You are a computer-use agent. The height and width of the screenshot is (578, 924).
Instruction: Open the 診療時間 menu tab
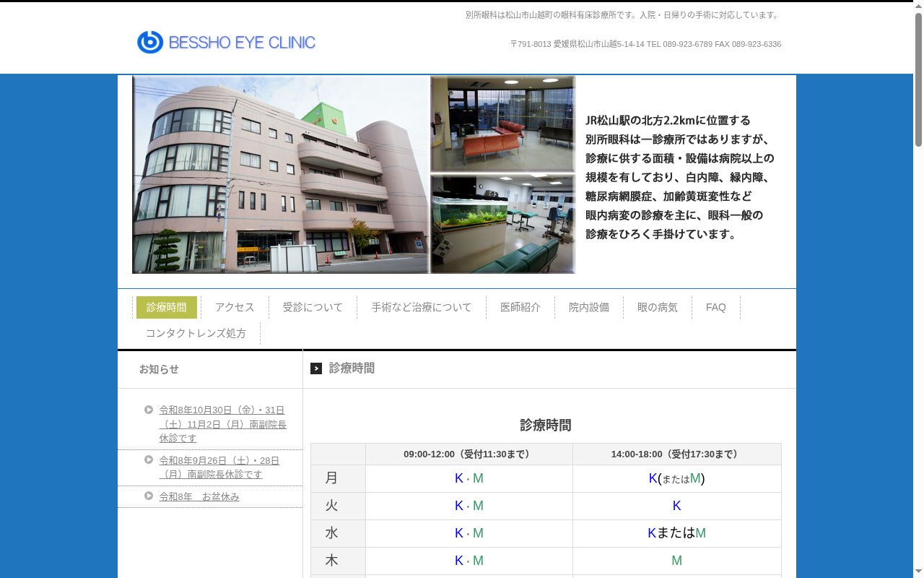(167, 307)
